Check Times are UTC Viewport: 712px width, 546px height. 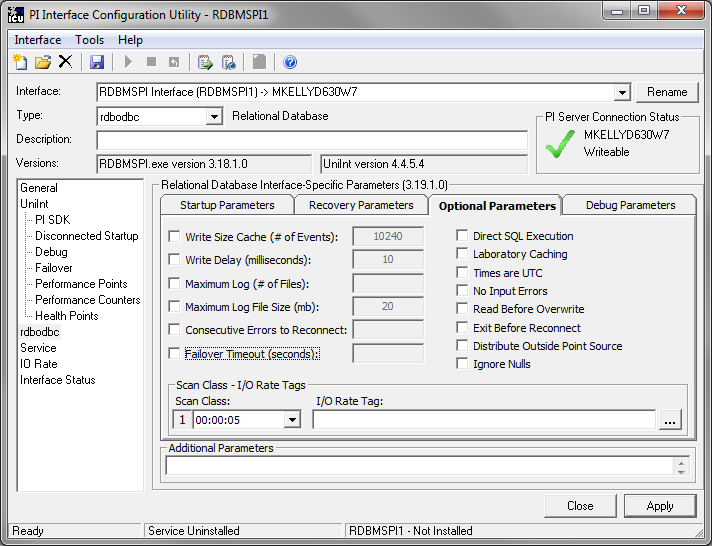[462, 273]
